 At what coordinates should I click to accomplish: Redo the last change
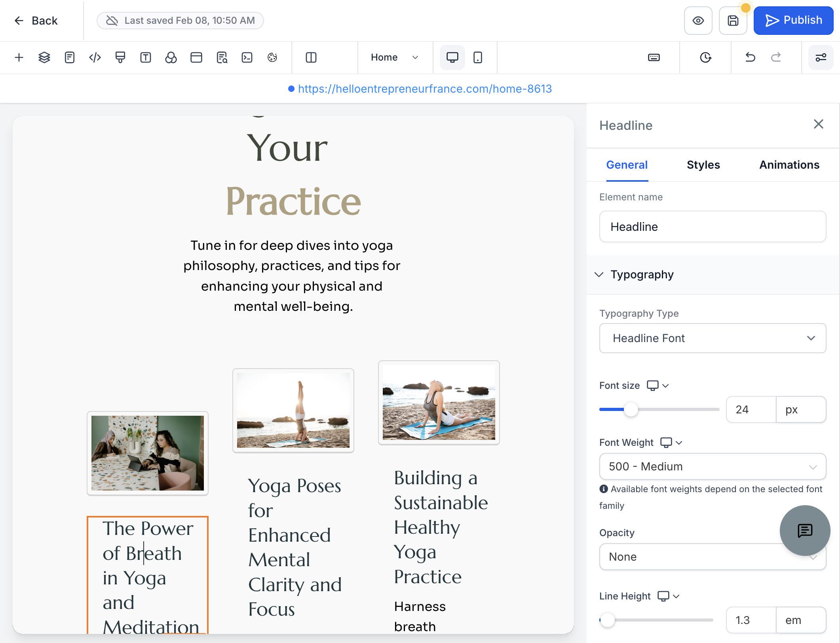[776, 57]
